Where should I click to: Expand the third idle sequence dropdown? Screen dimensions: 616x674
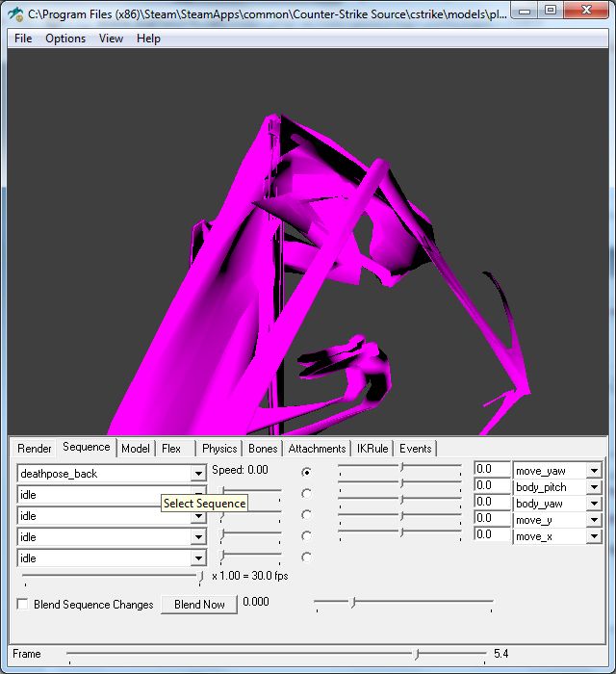point(198,515)
